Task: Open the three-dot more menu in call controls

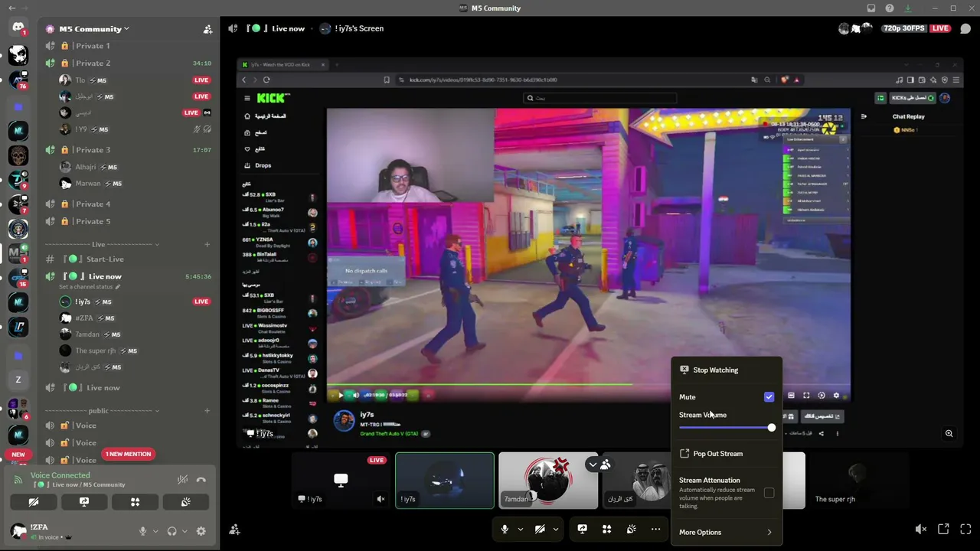Action: (x=655, y=529)
